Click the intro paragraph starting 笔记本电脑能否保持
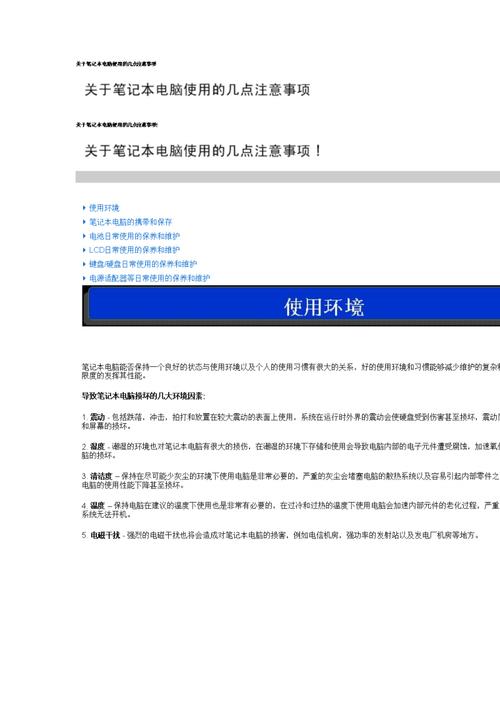Screen dimensions: 500x707 click(291, 371)
